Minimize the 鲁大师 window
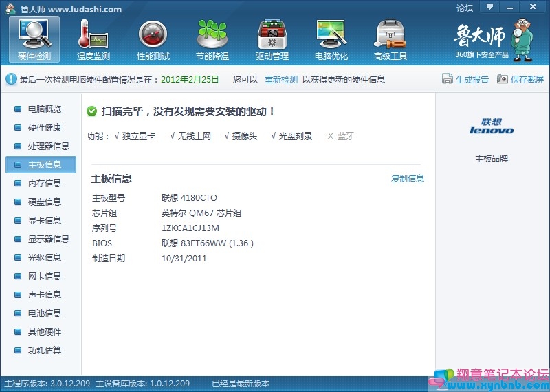The width and height of the screenshot is (550, 392). 509,7
